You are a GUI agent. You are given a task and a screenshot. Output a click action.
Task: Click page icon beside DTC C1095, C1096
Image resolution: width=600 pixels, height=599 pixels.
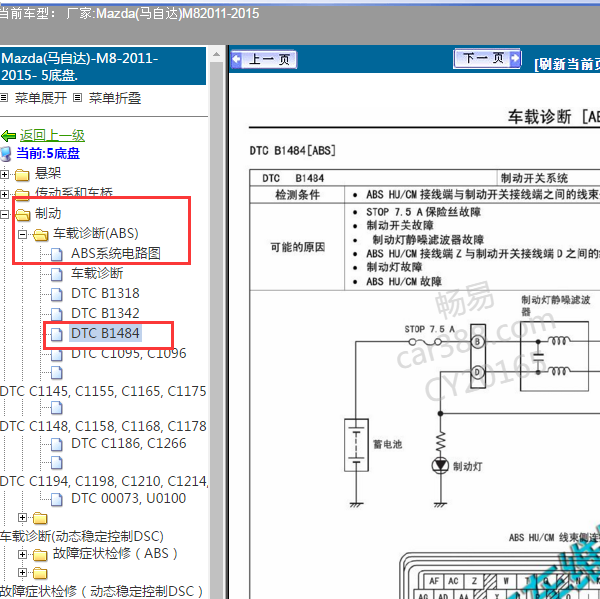[x=57, y=355]
